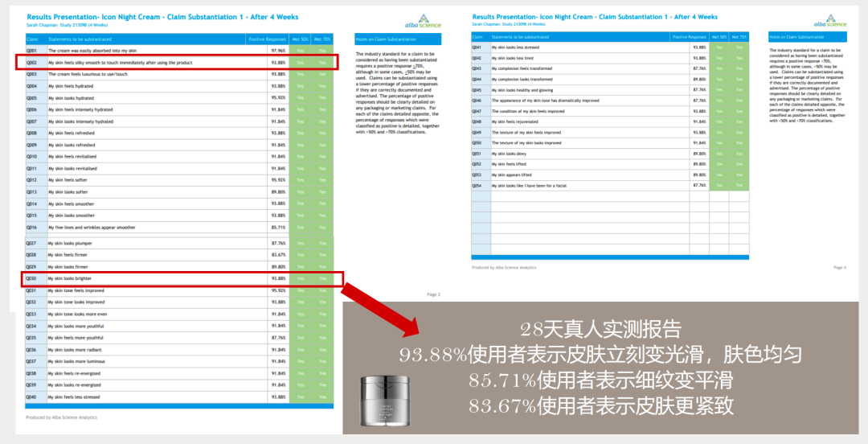Image resolution: width=868 pixels, height=444 pixels.
Task: Select row 'My skin looks more radiant'
Action: [x=179, y=350]
